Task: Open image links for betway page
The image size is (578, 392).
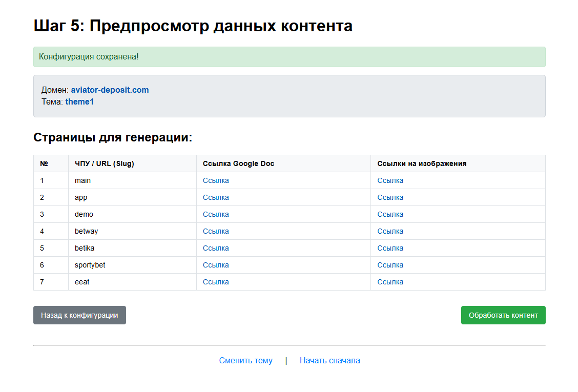Action: coord(390,231)
